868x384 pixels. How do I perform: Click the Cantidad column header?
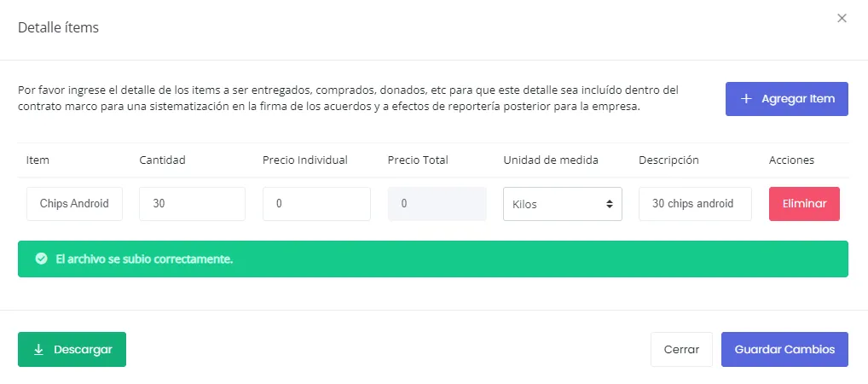click(162, 160)
